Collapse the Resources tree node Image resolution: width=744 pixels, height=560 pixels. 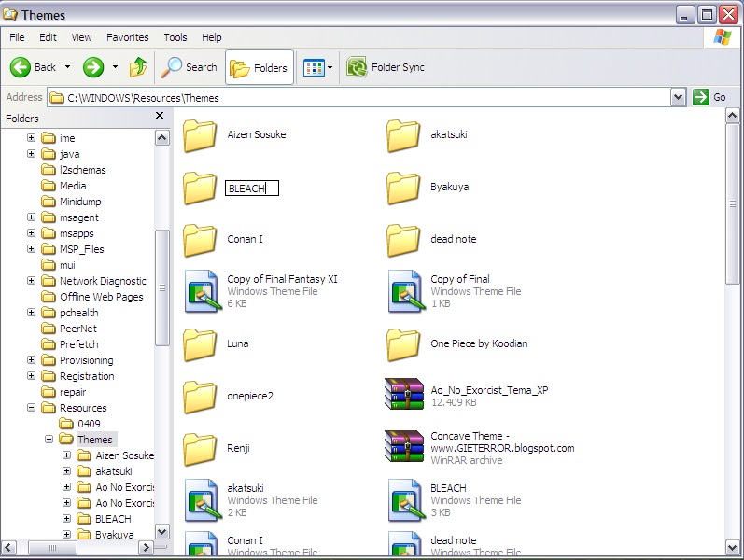point(31,407)
